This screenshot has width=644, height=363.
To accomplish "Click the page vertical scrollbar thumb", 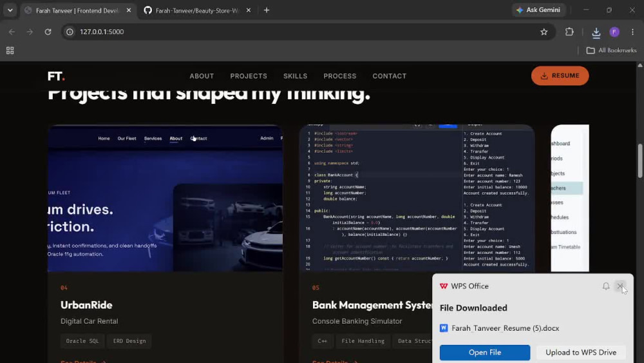I will click(640, 161).
